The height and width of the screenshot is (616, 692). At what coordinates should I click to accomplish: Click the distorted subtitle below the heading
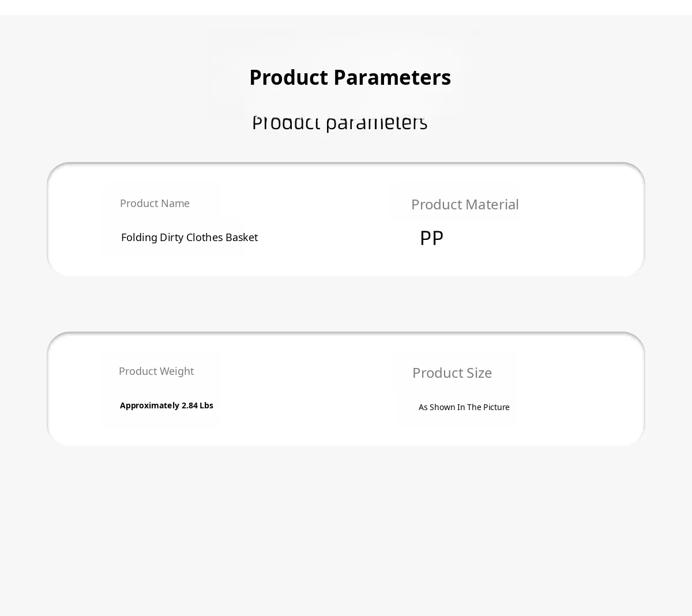click(339, 122)
